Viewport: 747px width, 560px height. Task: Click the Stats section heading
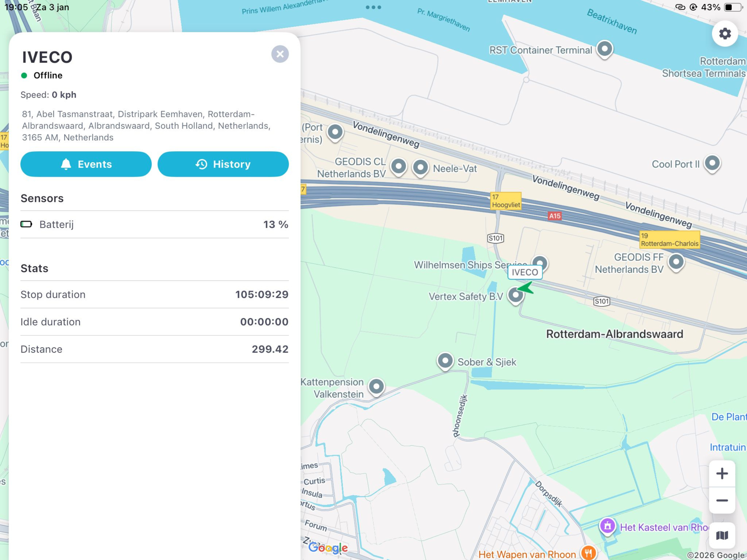click(34, 269)
